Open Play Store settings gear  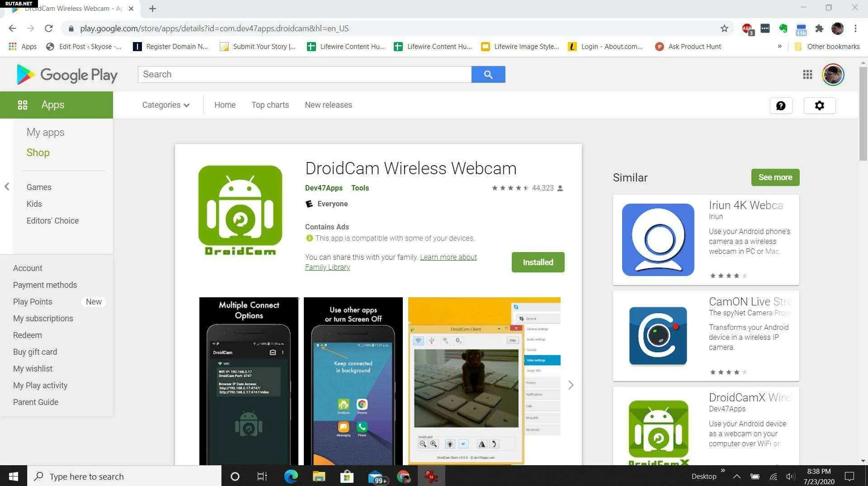[x=819, y=105]
